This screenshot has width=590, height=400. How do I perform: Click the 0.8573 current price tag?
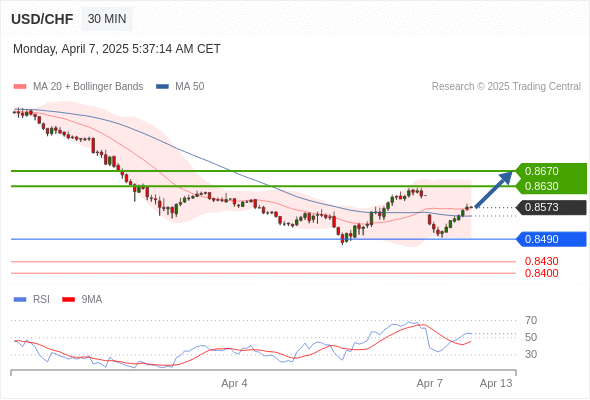tap(551, 207)
